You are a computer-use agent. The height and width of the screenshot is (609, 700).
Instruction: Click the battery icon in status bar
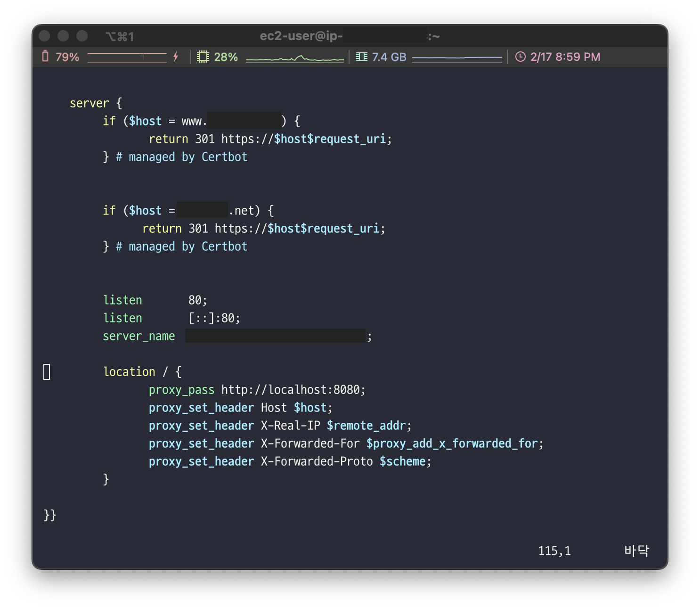(x=45, y=57)
